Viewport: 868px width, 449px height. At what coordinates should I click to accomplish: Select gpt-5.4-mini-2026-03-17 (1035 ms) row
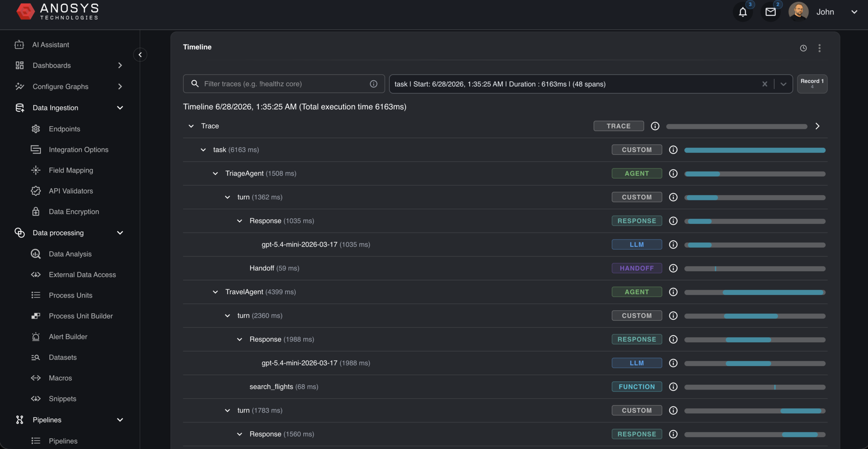click(x=505, y=245)
